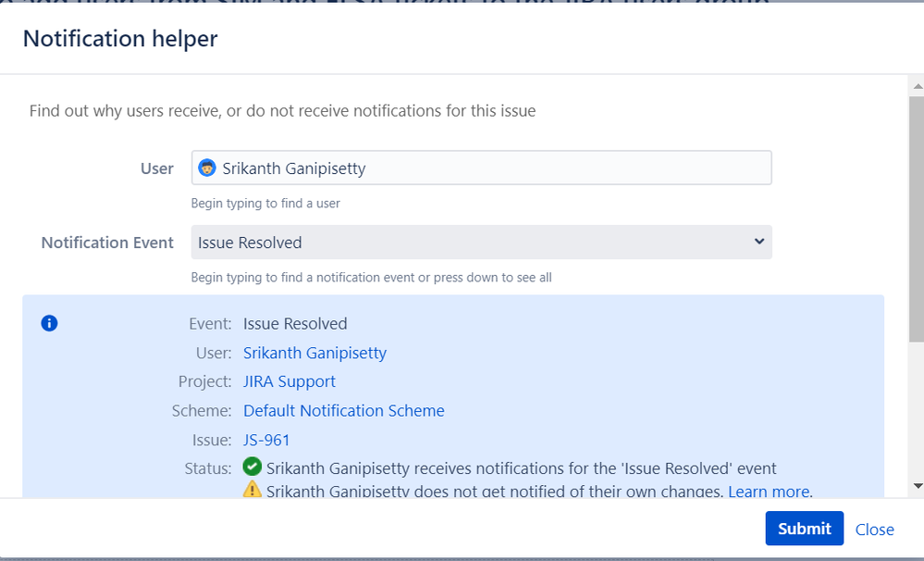The image size is (924, 561).
Task: Submit the notification helper form
Action: coord(805,529)
